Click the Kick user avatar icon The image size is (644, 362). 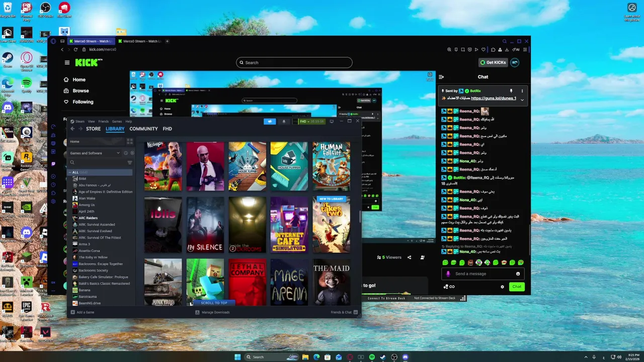click(x=515, y=62)
